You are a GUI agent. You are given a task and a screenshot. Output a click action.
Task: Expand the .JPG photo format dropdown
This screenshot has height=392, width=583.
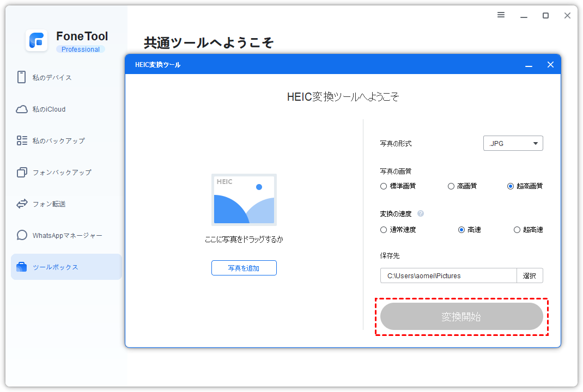(513, 144)
